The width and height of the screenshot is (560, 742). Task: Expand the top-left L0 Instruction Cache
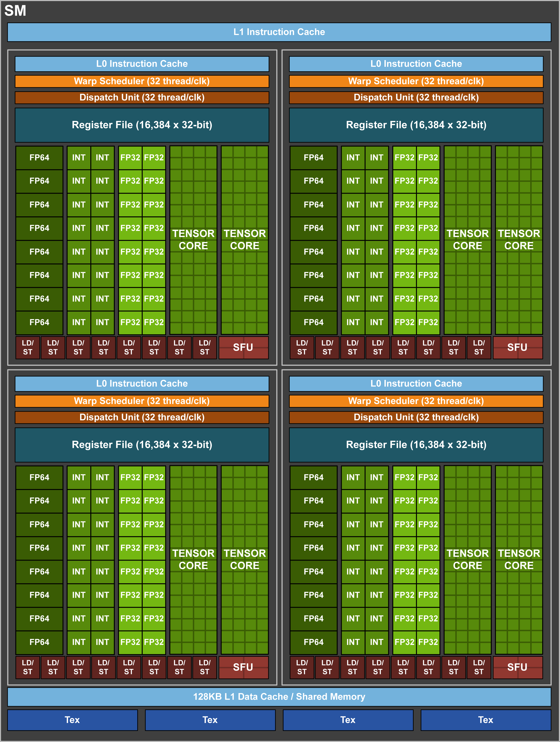click(x=142, y=64)
